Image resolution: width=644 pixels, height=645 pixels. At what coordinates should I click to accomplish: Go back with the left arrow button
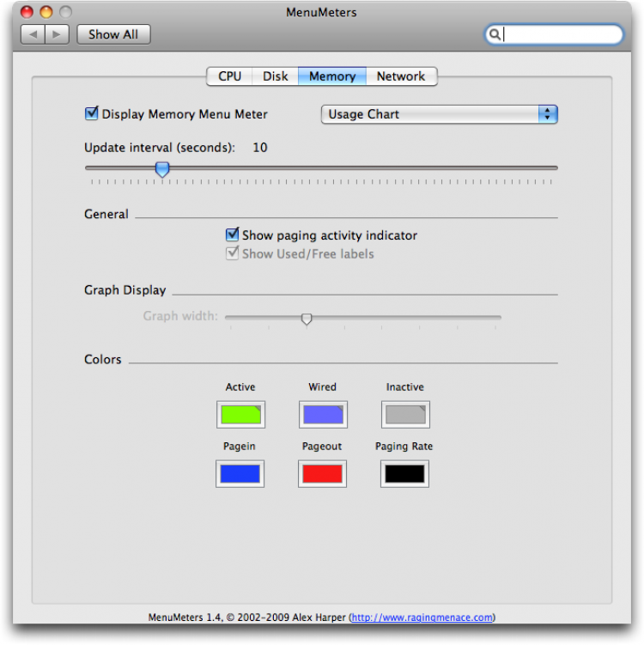(x=33, y=34)
